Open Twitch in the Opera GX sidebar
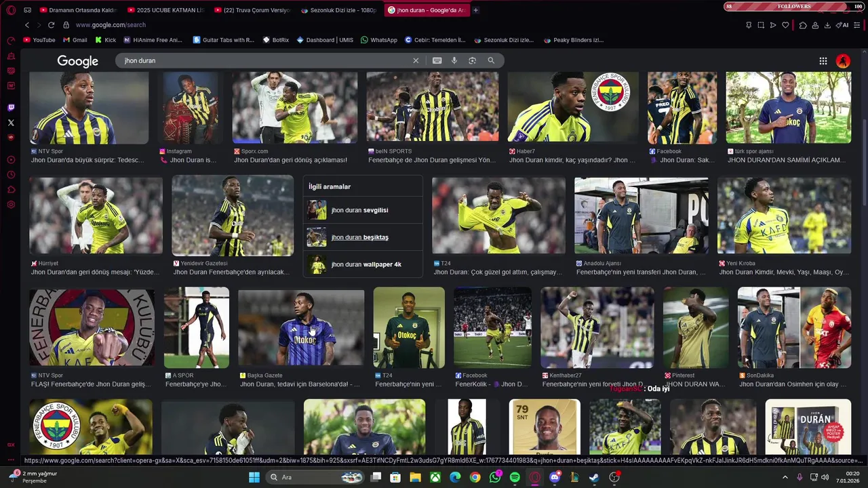Viewport: 868px width, 488px height. click(x=11, y=108)
